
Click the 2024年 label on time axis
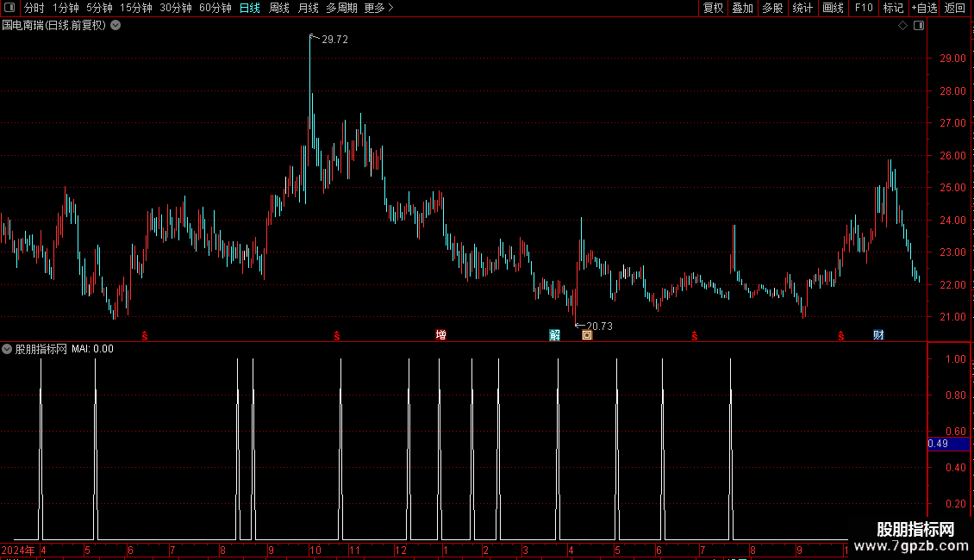18,550
